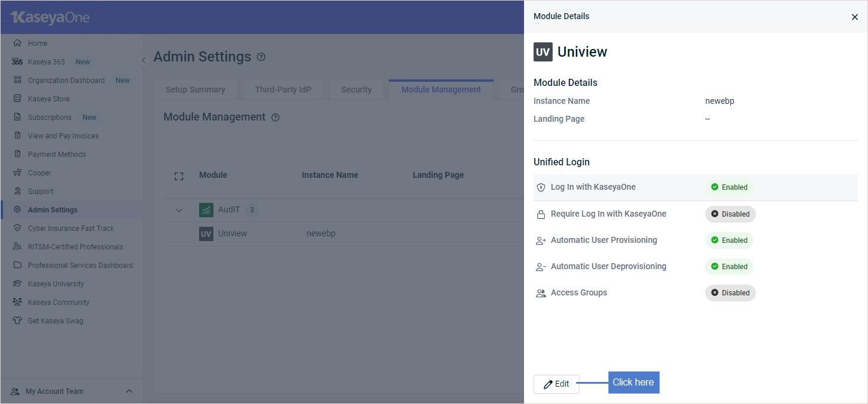Click the Disabled badge for Access Groups
Screen dimensions: 868x404
point(730,293)
